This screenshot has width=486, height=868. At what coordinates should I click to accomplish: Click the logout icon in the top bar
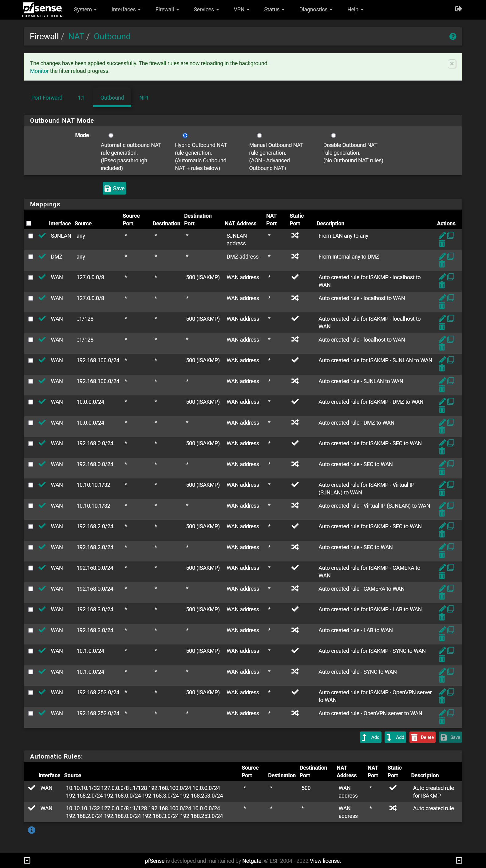(458, 9)
